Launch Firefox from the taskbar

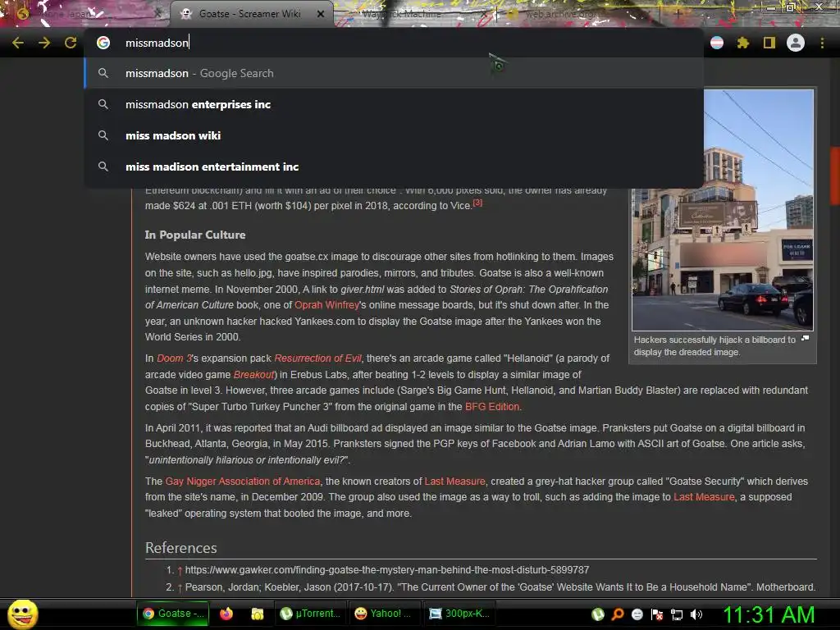click(x=226, y=614)
